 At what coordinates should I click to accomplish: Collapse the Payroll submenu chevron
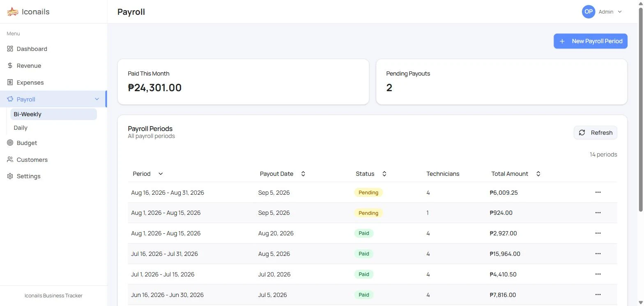(97, 99)
